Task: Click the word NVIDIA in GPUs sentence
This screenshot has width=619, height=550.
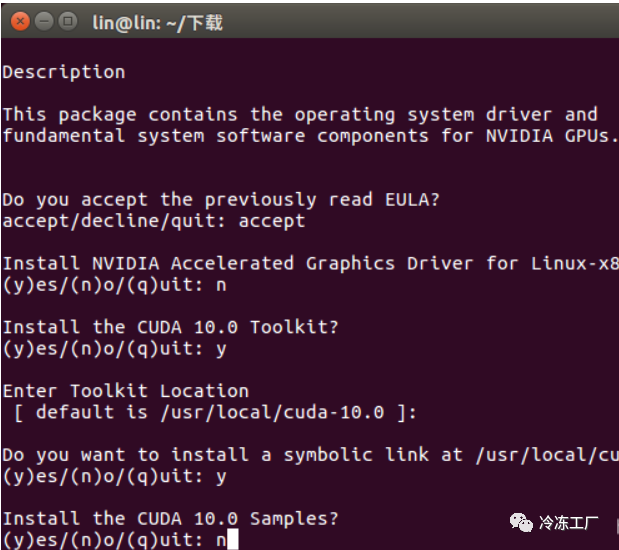Action: tap(519, 136)
